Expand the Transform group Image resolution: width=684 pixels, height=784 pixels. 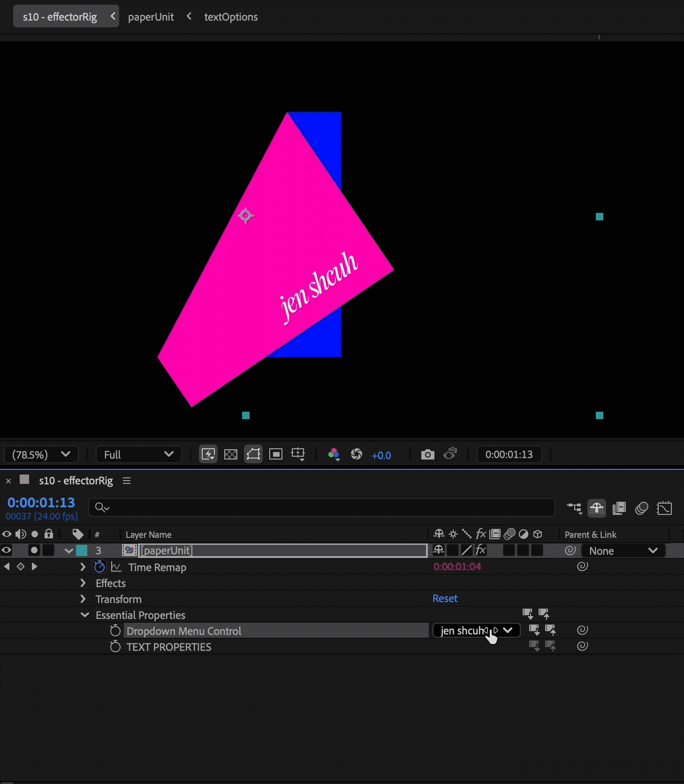pos(83,599)
